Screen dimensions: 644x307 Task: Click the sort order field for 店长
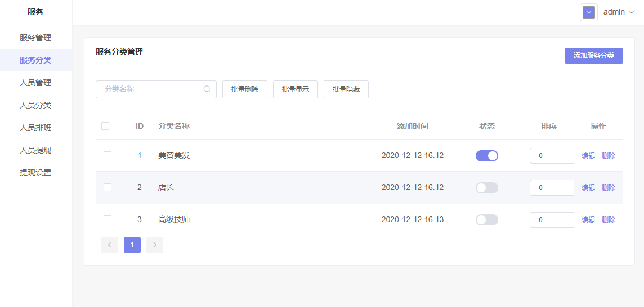pyautogui.click(x=552, y=188)
